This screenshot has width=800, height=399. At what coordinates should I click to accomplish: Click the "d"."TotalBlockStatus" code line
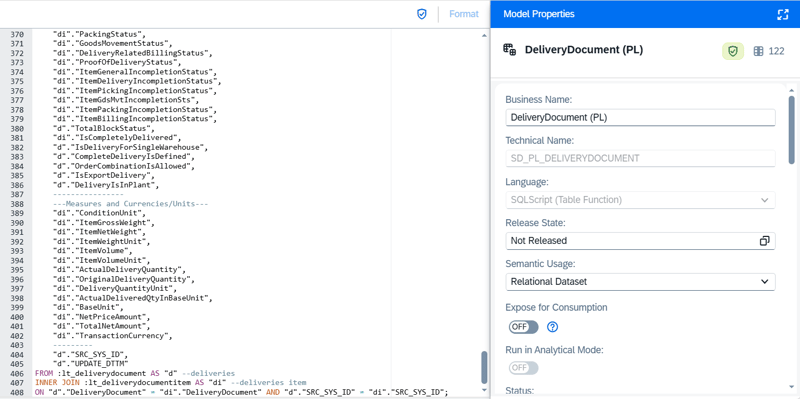(104, 129)
